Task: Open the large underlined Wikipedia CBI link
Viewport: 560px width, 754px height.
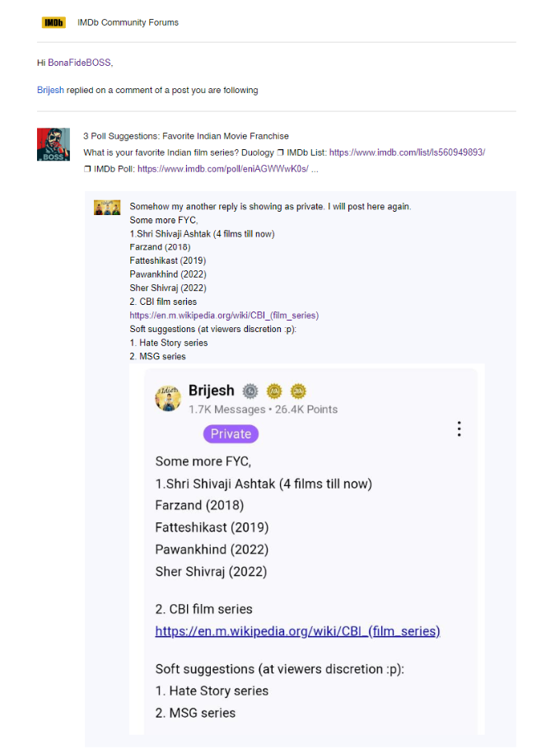Action: 297,631
